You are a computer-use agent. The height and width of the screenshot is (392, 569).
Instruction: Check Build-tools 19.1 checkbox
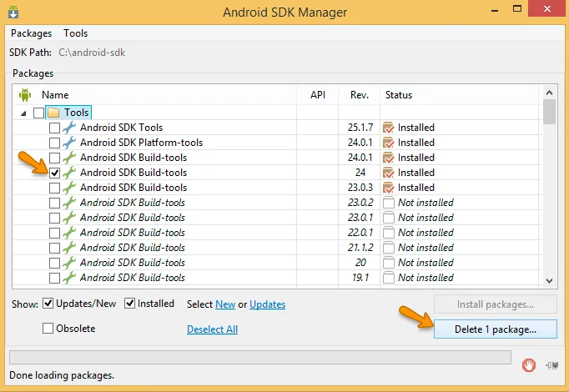click(x=54, y=278)
